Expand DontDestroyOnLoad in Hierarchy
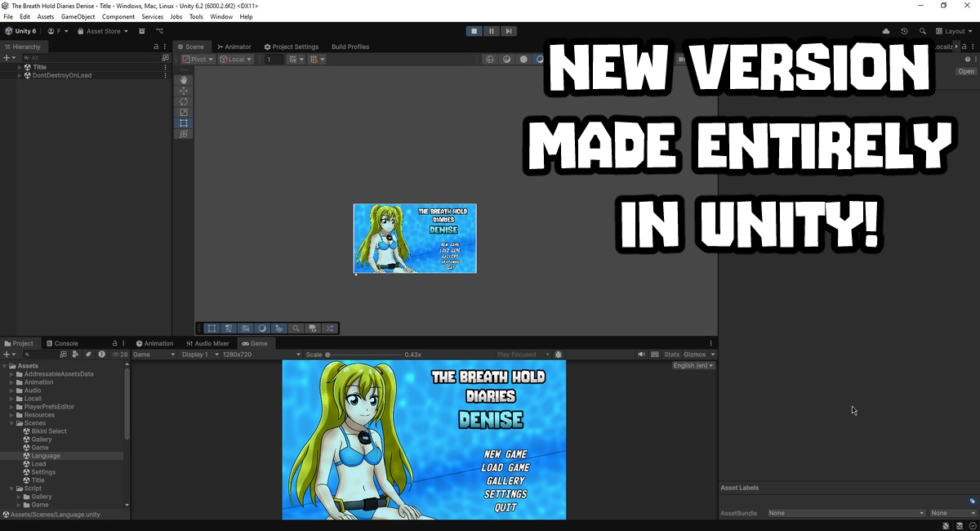This screenshot has height=531, width=980. click(x=20, y=75)
